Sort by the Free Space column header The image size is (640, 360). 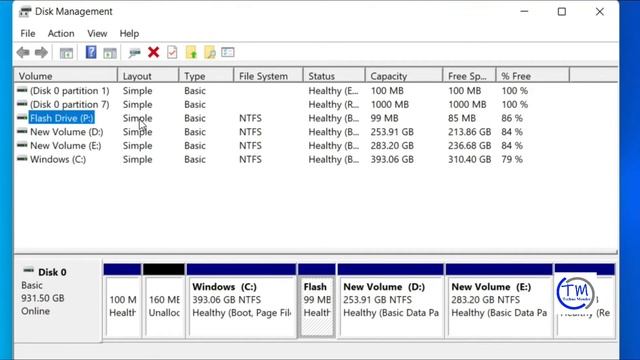[469, 76]
